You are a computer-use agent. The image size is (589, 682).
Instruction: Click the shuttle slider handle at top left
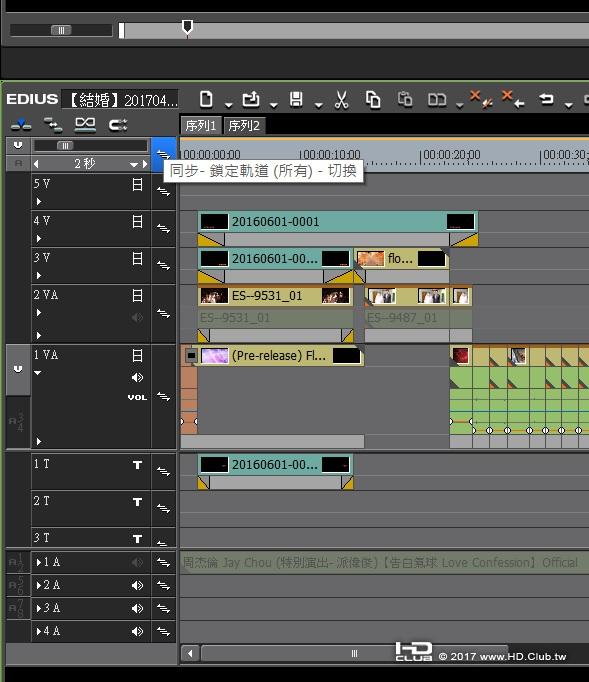point(61,30)
